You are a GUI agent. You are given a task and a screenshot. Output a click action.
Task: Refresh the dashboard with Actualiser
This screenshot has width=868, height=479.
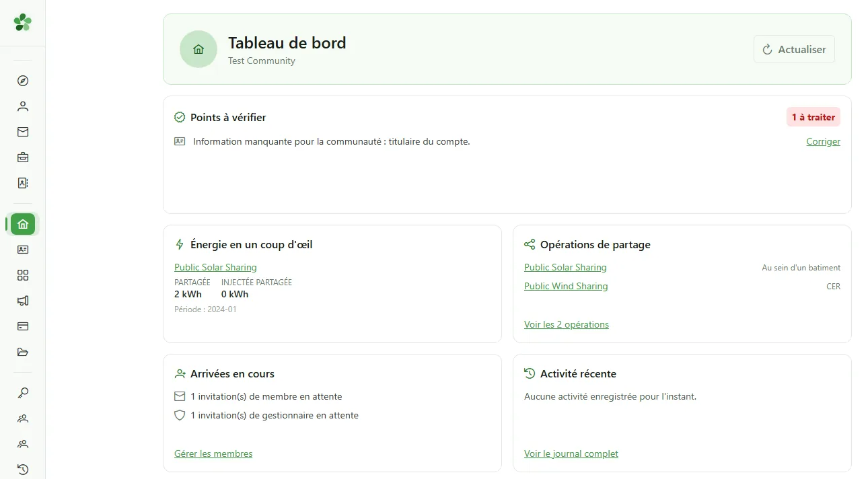(x=794, y=49)
